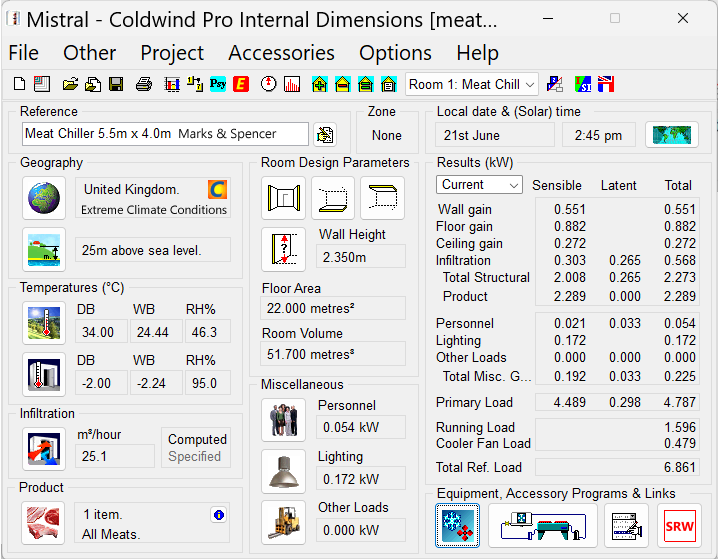
Task: Open the snowflake equipment selection button
Action: [x=457, y=526]
